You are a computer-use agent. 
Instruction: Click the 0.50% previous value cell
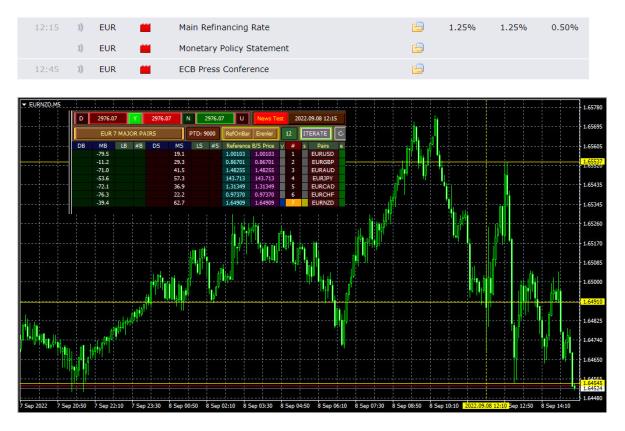point(564,28)
